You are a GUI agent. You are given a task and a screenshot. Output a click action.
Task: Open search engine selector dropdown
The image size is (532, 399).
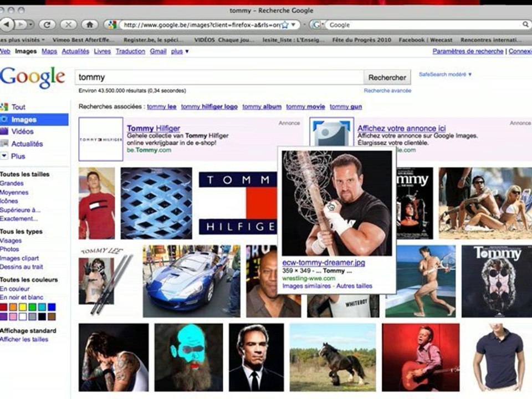[x=317, y=25]
